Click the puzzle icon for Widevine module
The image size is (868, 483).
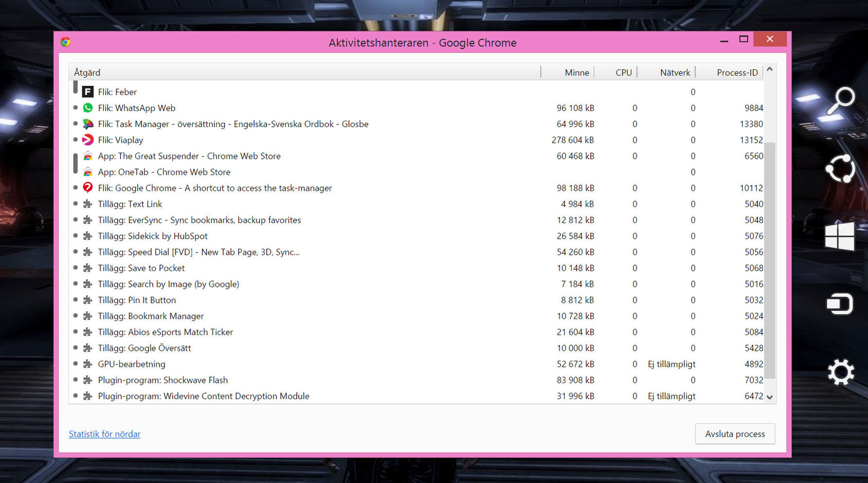click(88, 396)
